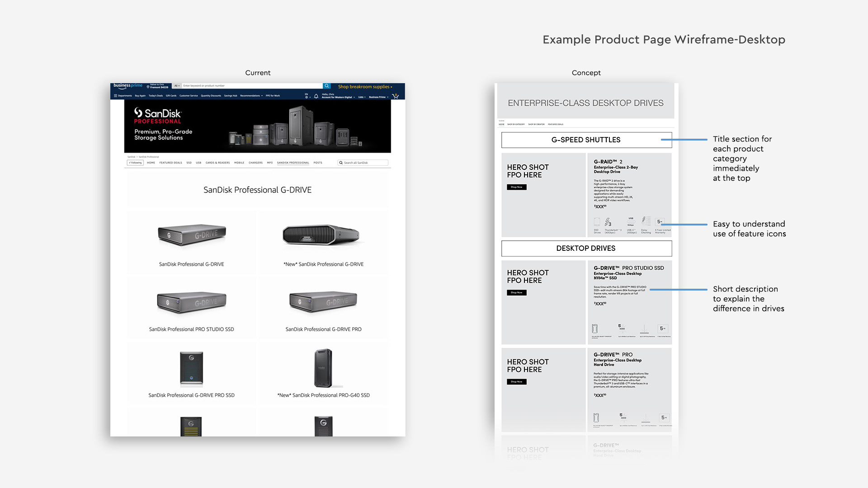Screen dimensions: 868x488
Task: Click the SHOP BY CATEGORY tab in Concept
Action: pos(516,124)
